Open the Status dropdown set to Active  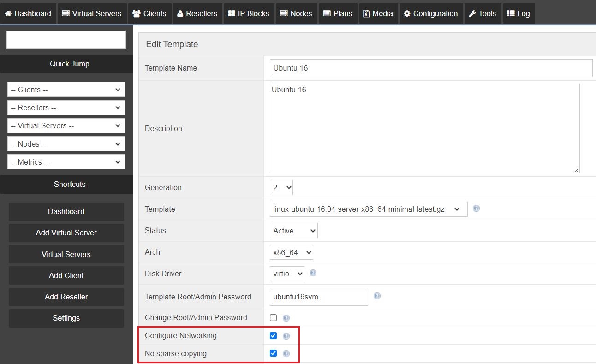click(293, 231)
